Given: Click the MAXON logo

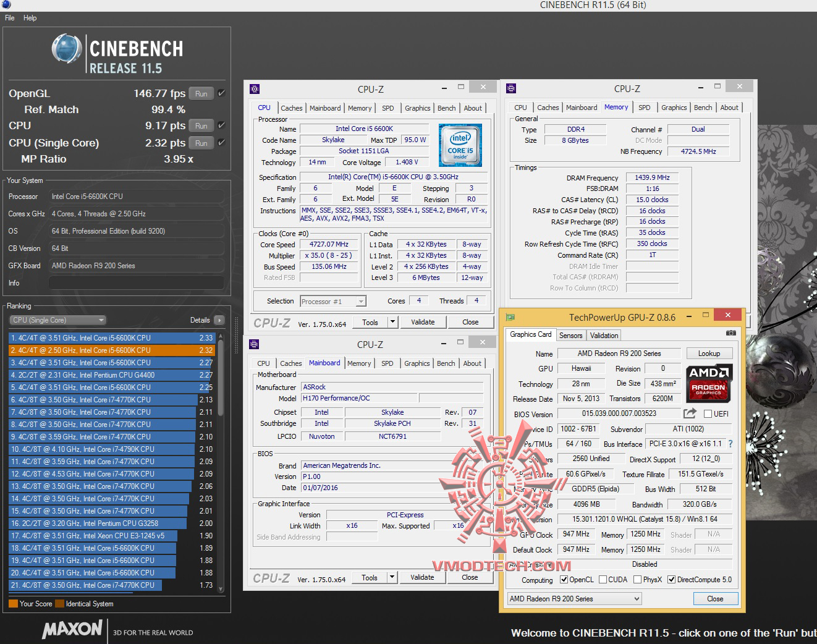Looking at the screenshot, I should [72, 630].
